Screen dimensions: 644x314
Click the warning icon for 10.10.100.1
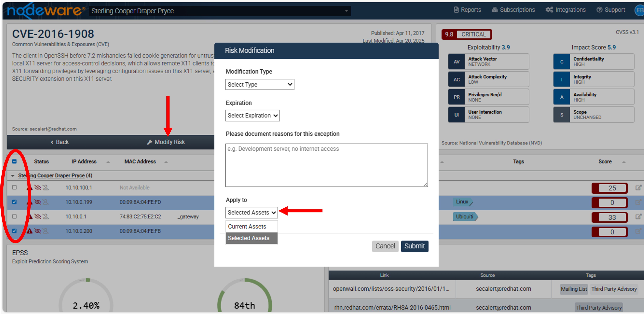pos(30,188)
